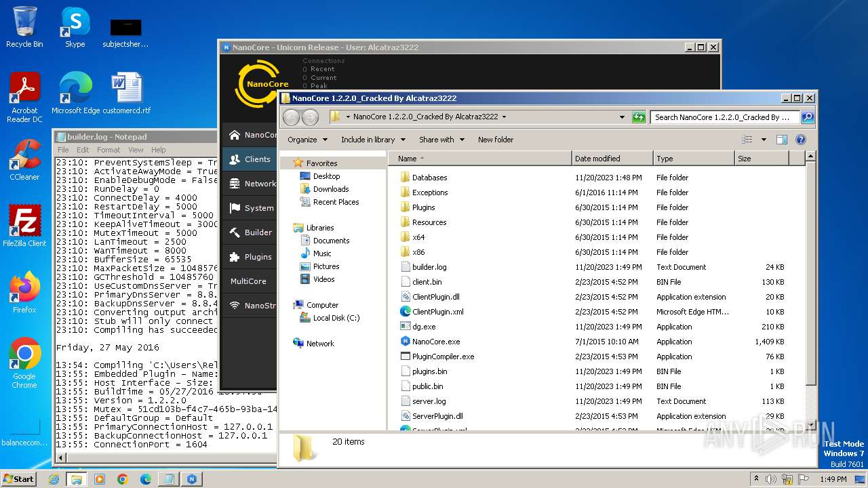Select the MultiCore tab in NanoCore

pos(249,281)
